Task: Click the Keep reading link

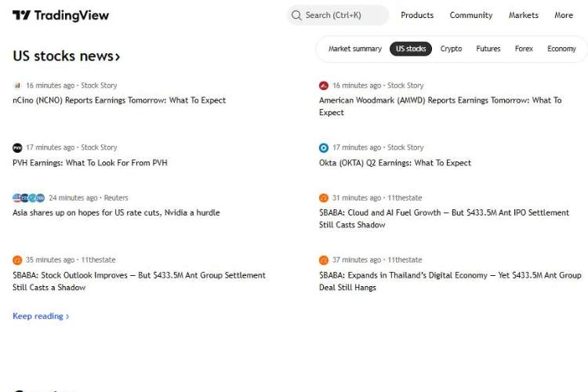Action: click(x=41, y=316)
